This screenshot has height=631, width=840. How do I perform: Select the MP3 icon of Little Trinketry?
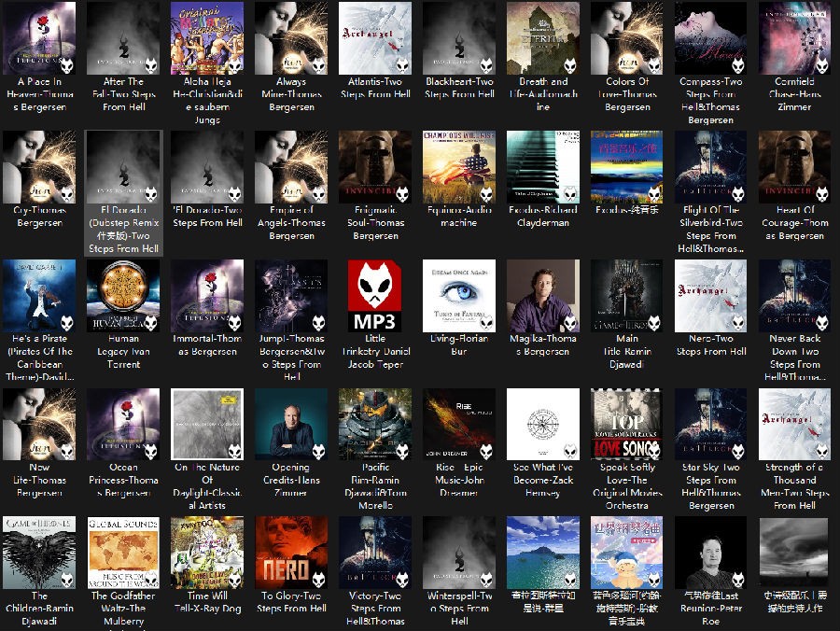click(375, 296)
